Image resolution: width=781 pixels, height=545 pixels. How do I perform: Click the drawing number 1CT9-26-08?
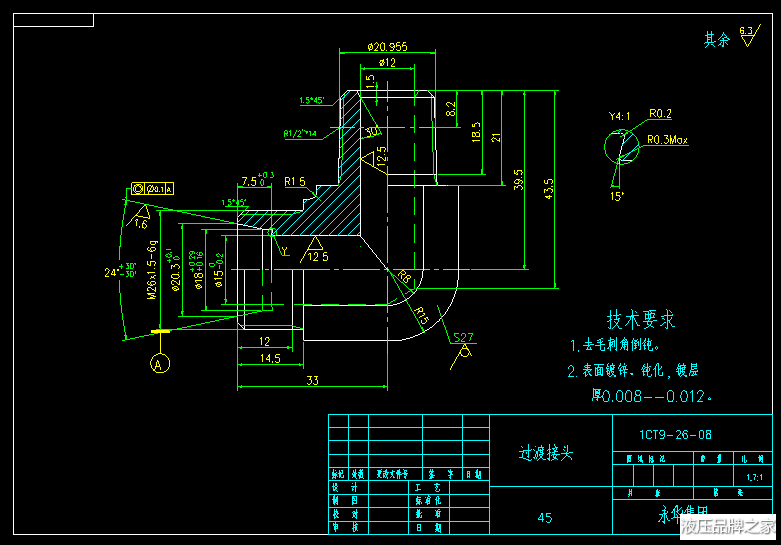pos(676,435)
